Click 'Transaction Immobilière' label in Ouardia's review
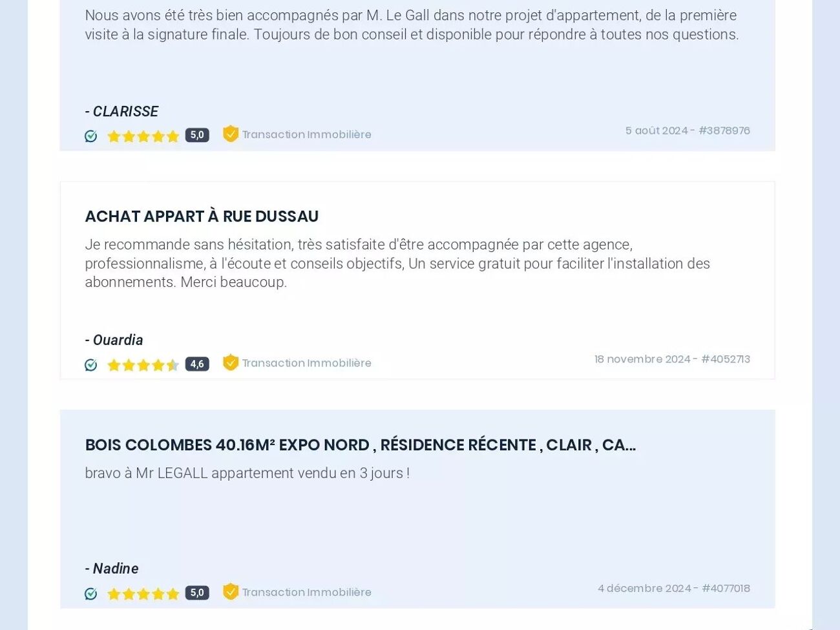Screen dimensions: 840x630 click(x=307, y=363)
